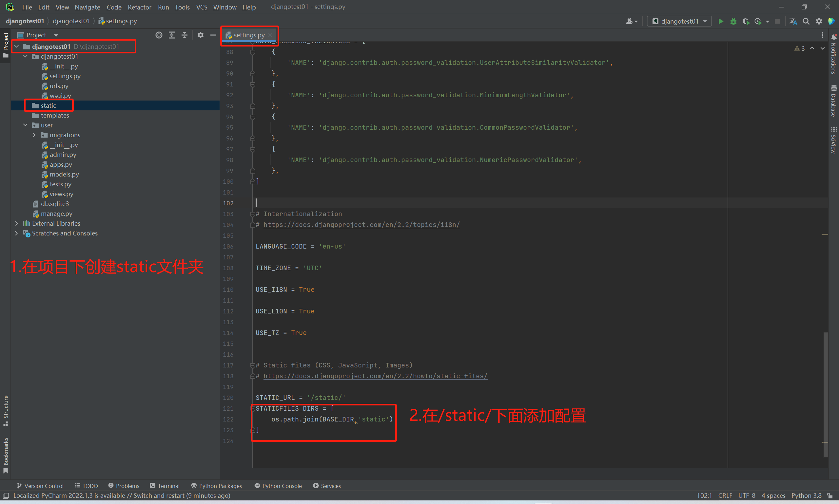
Task: Select opened file locate target icon
Action: click(x=159, y=35)
